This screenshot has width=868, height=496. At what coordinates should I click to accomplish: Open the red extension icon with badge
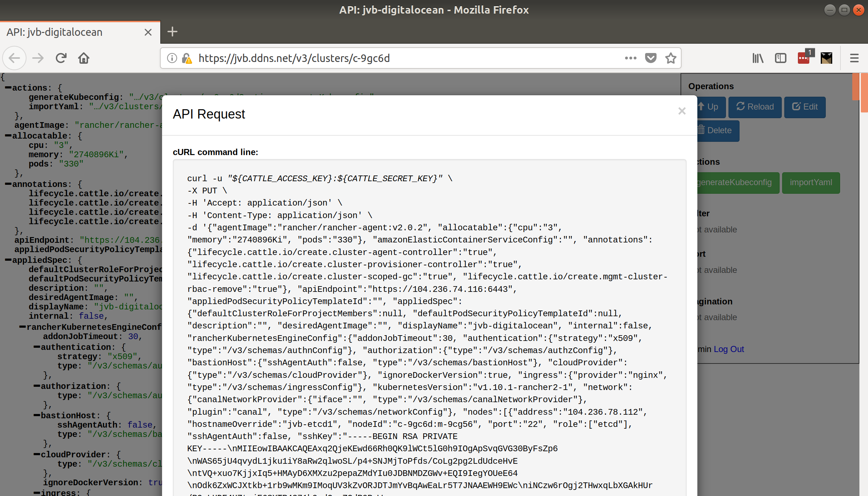(804, 58)
